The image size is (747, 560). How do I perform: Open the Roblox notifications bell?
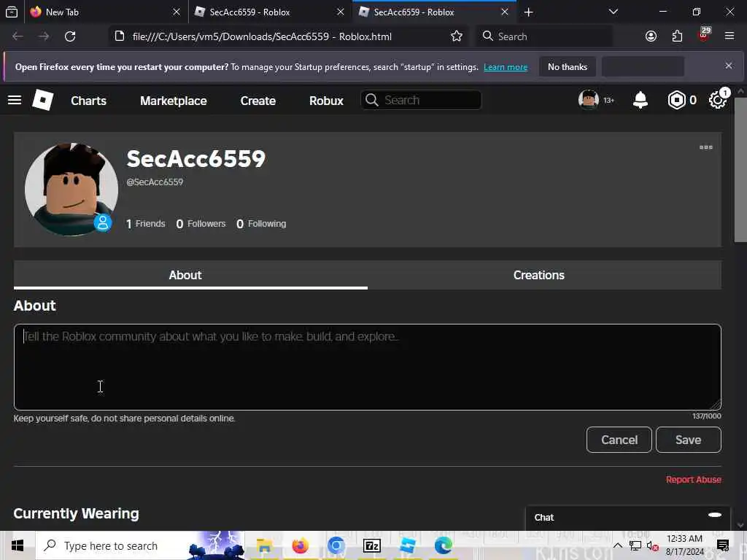(640, 100)
